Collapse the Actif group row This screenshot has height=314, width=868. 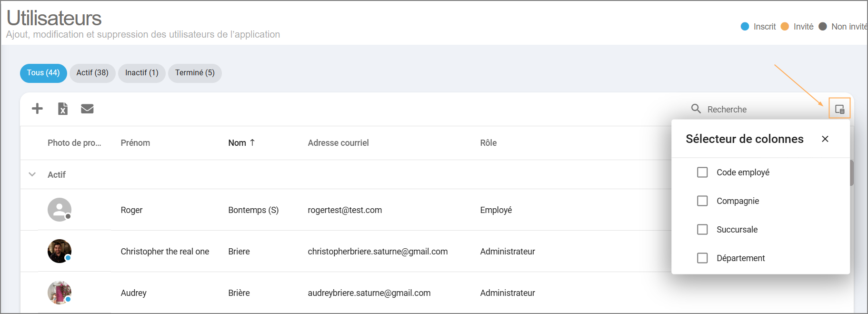click(x=32, y=174)
